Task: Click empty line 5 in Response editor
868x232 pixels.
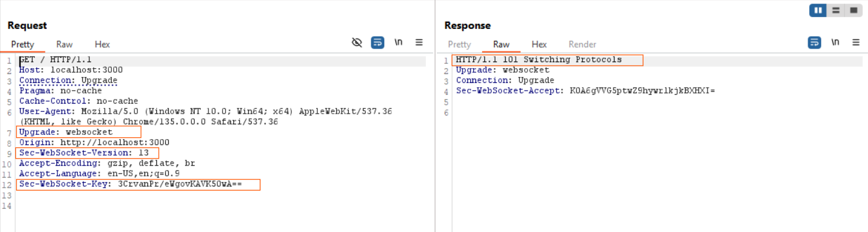Action: (x=659, y=101)
